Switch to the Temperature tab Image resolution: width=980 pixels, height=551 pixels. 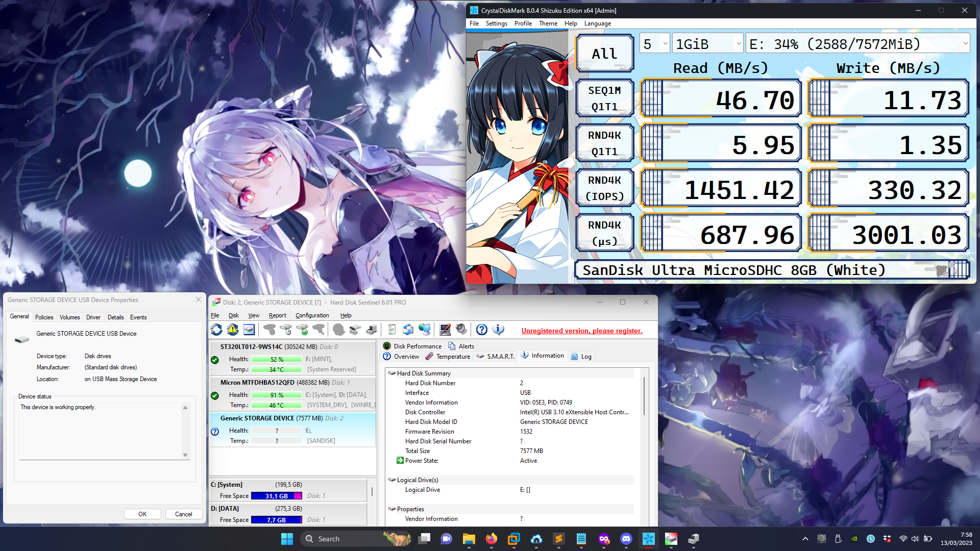pyautogui.click(x=448, y=357)
